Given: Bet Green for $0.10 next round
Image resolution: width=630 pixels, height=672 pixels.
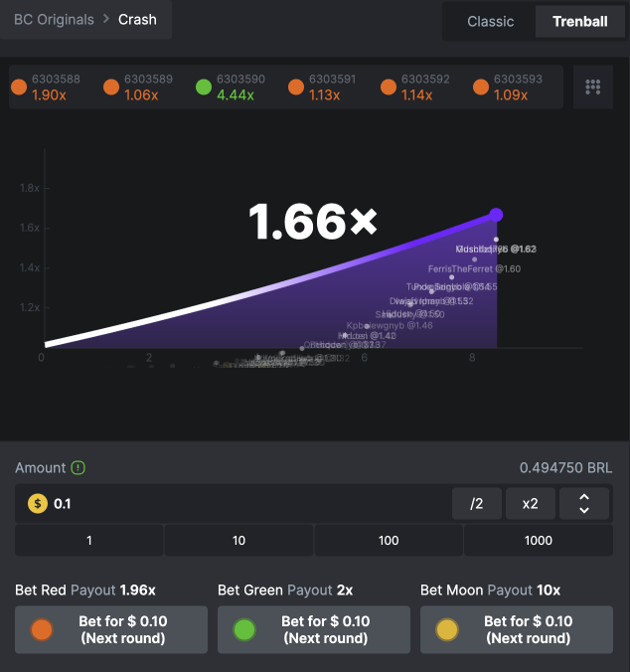Looking at the screenshot, I should tap(314, 629).
